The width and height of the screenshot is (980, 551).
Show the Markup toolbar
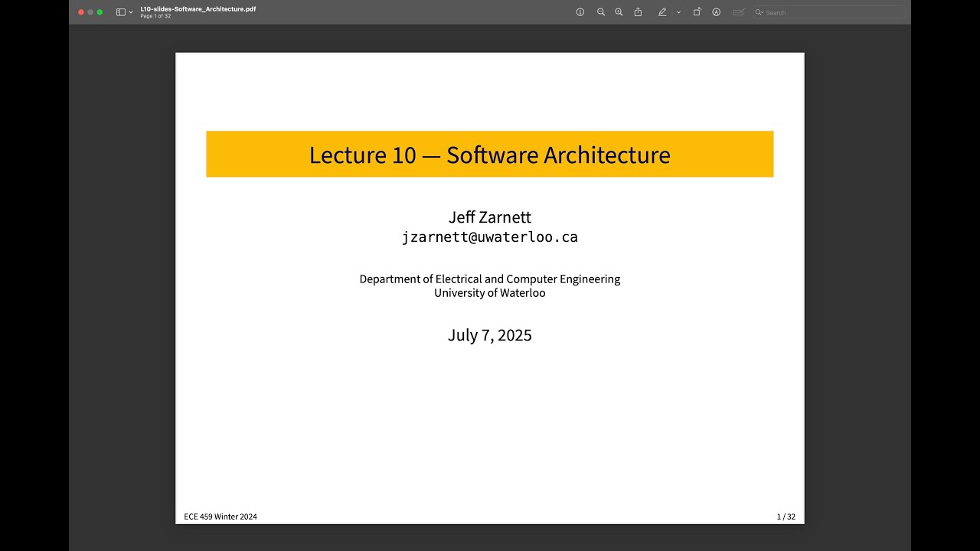717,12
